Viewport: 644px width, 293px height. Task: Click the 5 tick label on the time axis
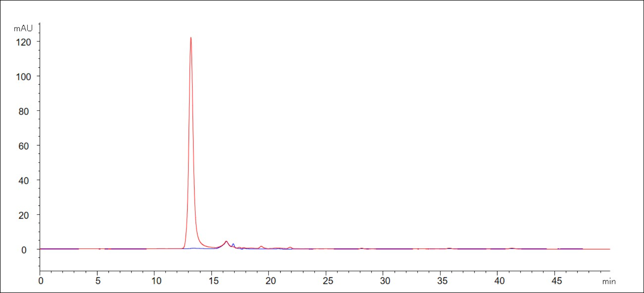point(98,281)
